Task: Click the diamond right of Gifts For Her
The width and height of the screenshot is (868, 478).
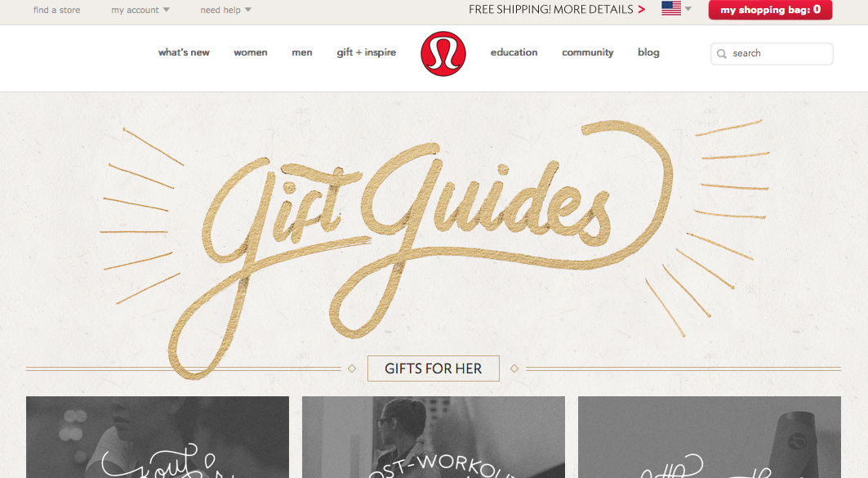Action: [x=514, y=369]
